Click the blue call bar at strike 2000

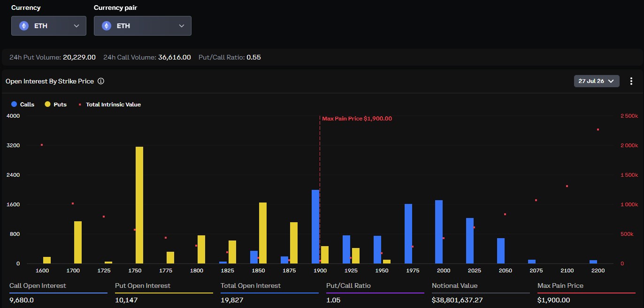coord(439,232)
